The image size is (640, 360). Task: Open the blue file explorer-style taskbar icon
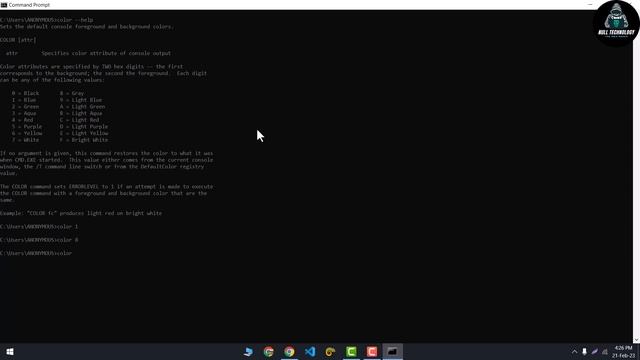point(248,351)
